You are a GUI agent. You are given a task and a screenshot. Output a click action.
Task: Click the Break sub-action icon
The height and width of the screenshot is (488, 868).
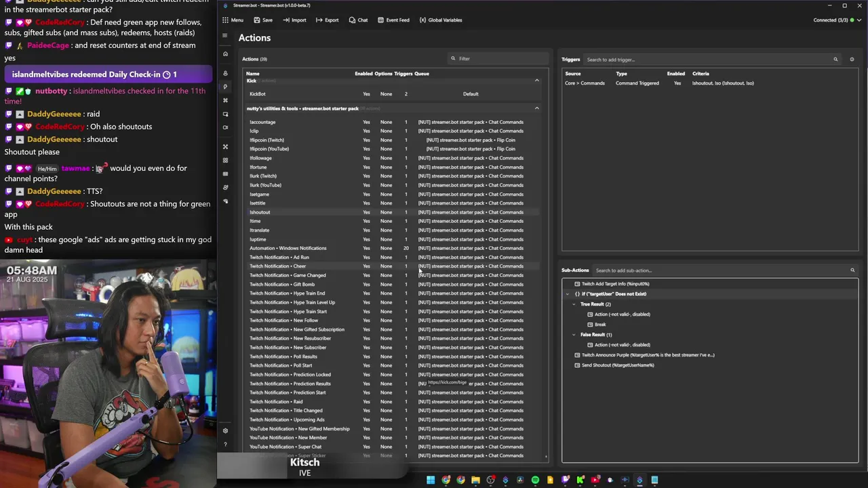(590, 325)
